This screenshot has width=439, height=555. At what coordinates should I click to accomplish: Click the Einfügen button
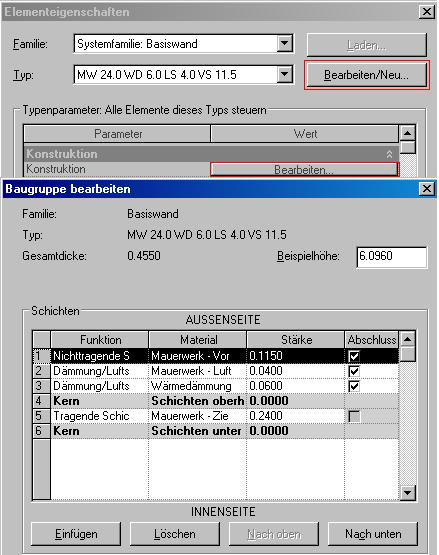click(76, 534)
